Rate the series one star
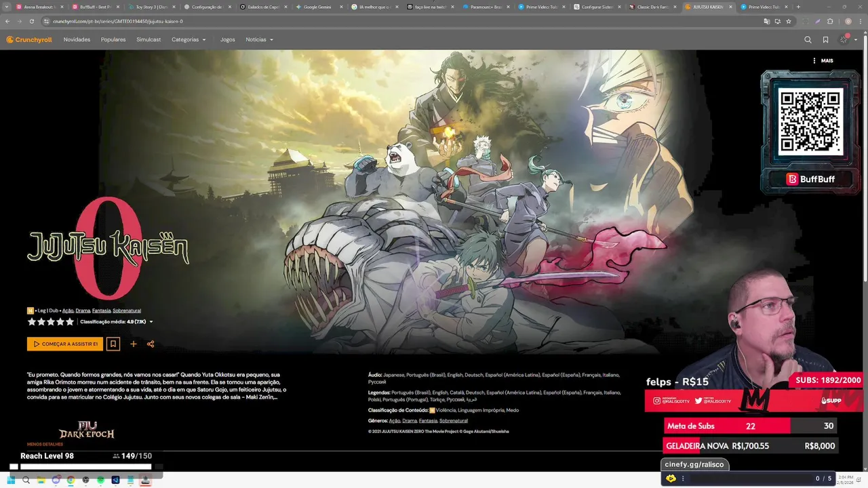Viewport: 868px width, 488px height. [x=31, y=321]
